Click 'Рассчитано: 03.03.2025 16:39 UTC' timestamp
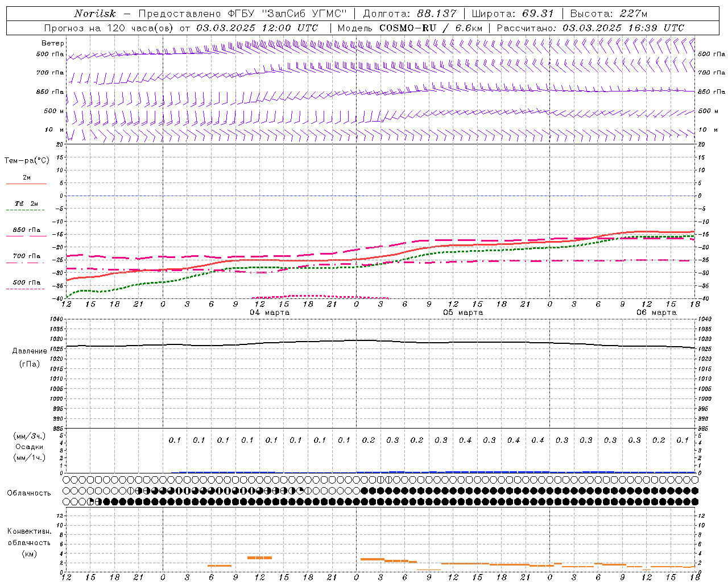The width and height of the screenshot is (728, 582). (x=590, y=28)
